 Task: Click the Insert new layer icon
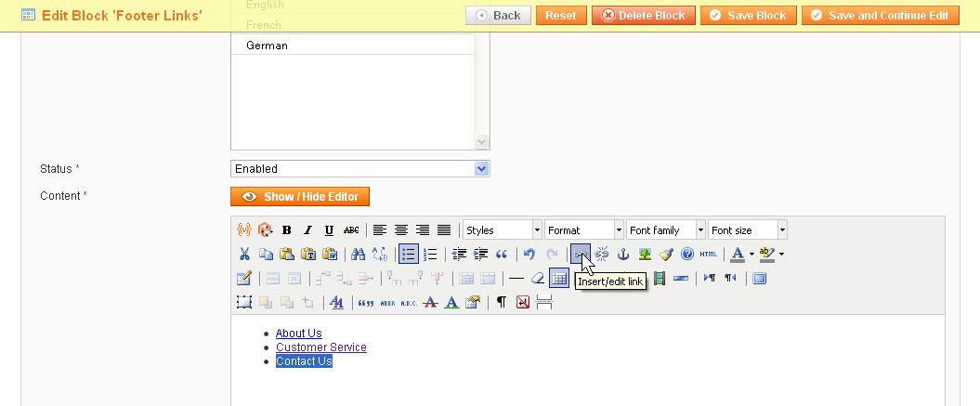[243, 302]
